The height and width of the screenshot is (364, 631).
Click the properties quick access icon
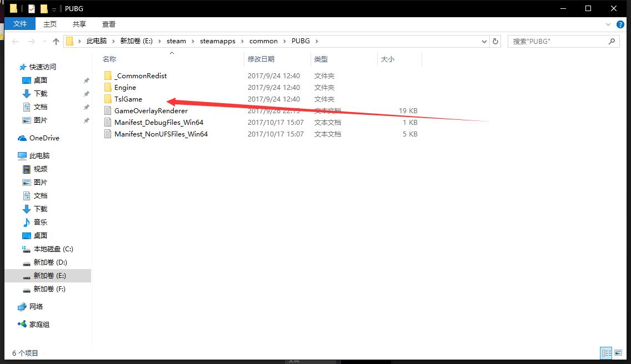32,8
